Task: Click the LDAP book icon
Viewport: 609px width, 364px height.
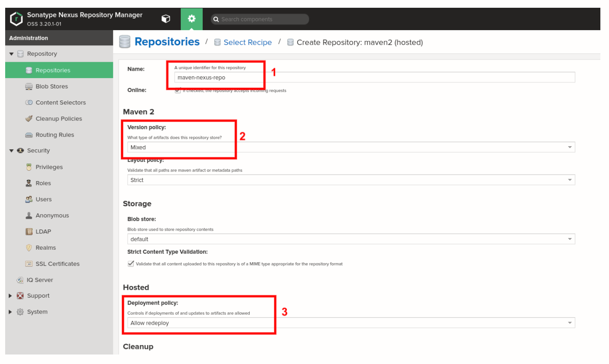Action: click(x=29, y=232)
